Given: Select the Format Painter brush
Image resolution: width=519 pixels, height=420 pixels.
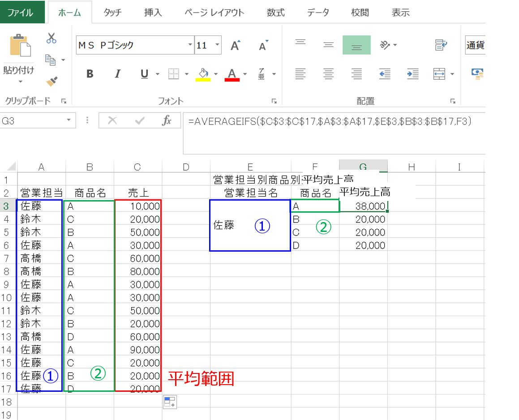Looking at the screenshot, I should pyautogui.click(x=52, y=81).
